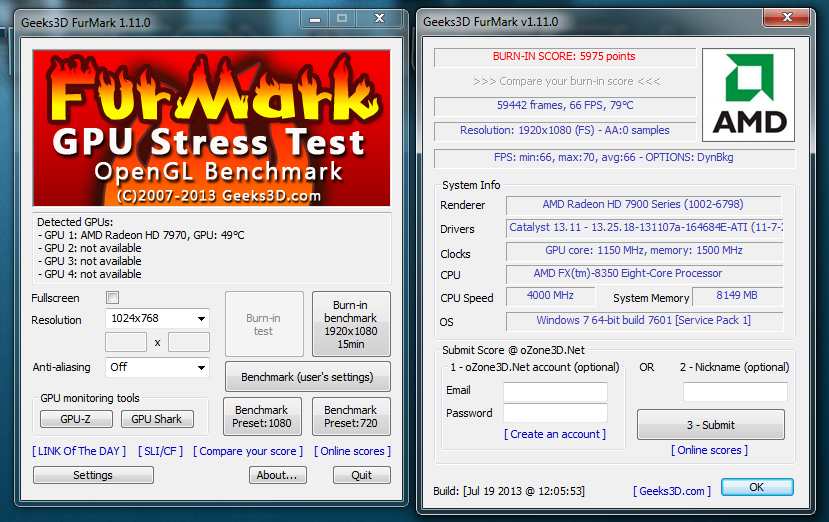The width and height of the screenshot is (829, 522).
Task: Start Burn-in benchmark 1920x1080 15min
Action: tap(351, 324)
